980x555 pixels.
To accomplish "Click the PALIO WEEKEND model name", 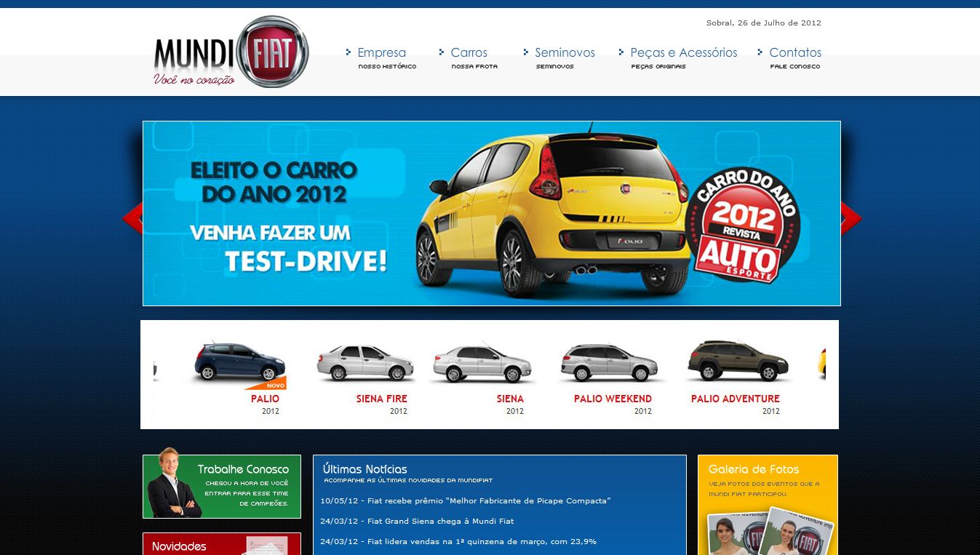I will (613, 399).
